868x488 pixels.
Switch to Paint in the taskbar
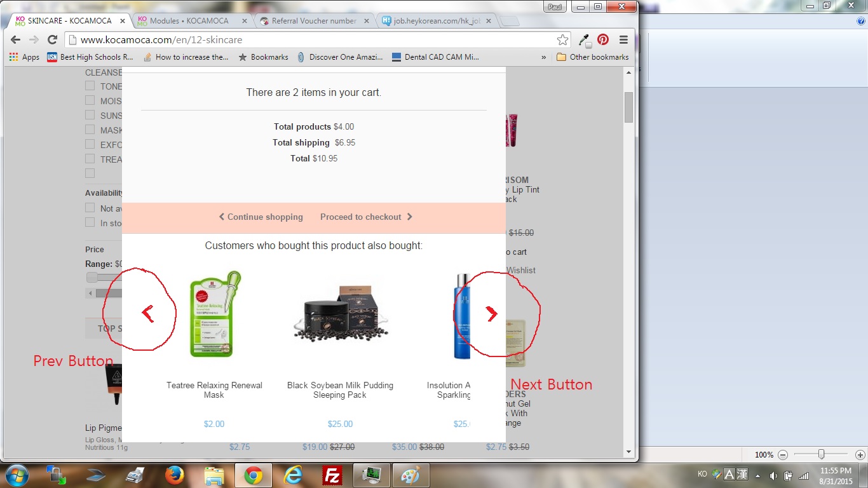click(411, 475)
